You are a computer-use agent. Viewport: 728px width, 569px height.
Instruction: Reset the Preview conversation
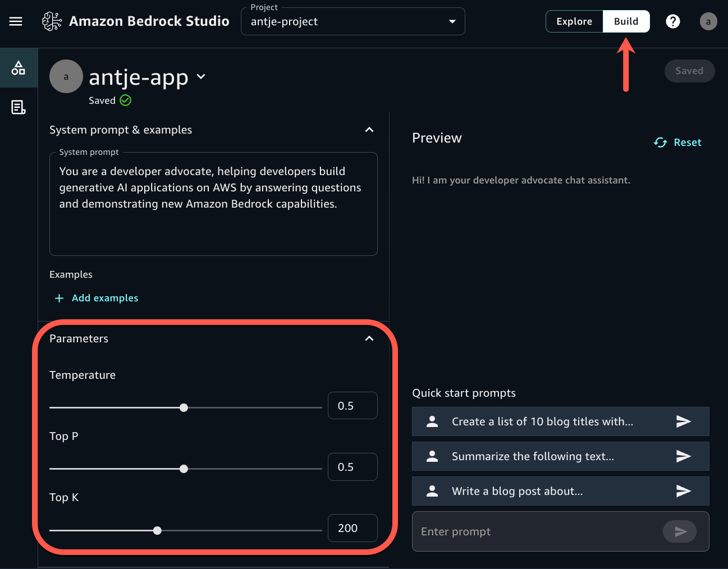[x=687, y=143]
